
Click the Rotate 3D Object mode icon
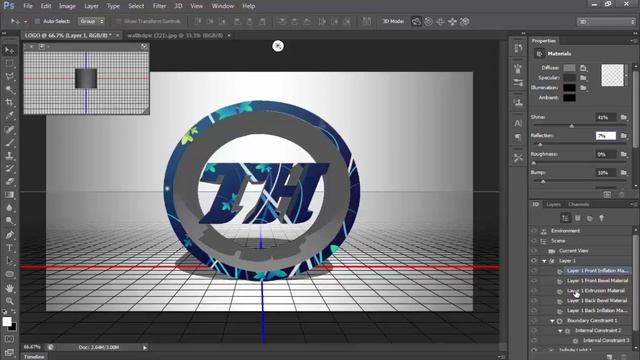coord(416,22)
